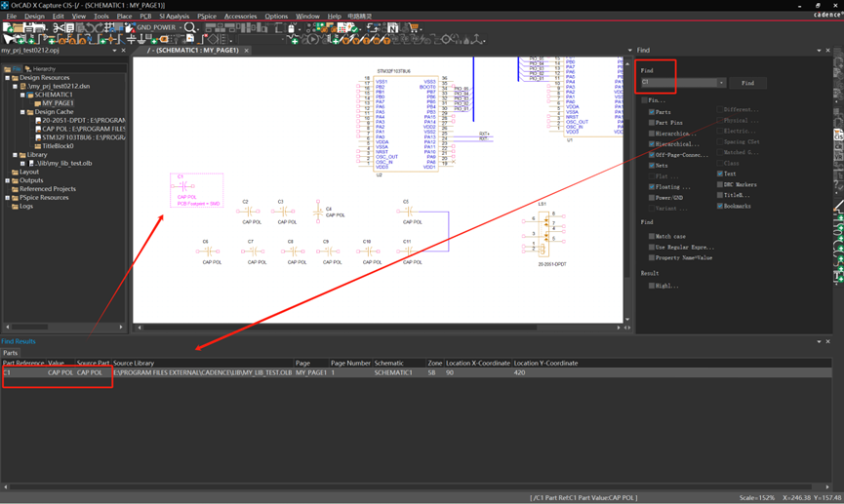
Task: Enable the Match case checkbox
Action: [x=652, y=236]
